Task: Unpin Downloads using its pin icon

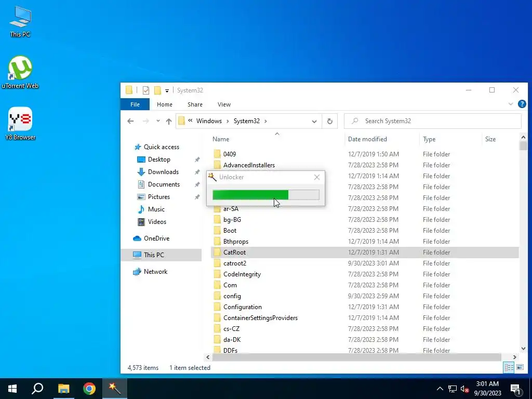Action: (x=197, y=172)
